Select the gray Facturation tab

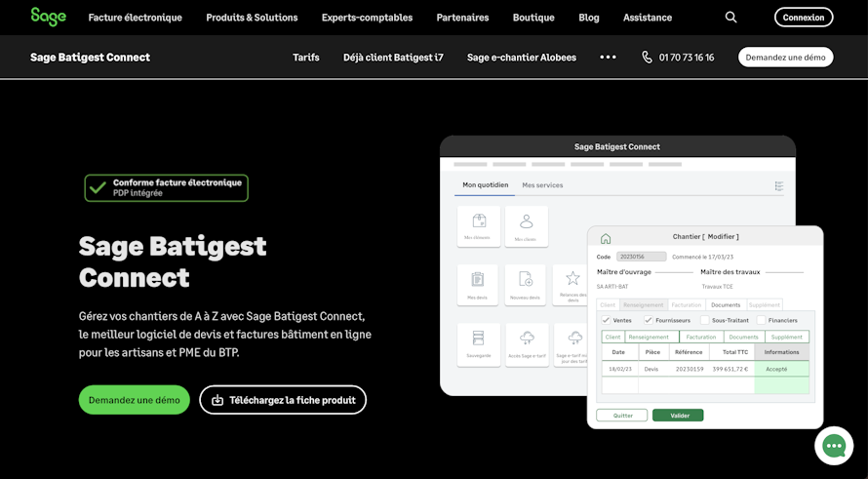tap(687, 305)
